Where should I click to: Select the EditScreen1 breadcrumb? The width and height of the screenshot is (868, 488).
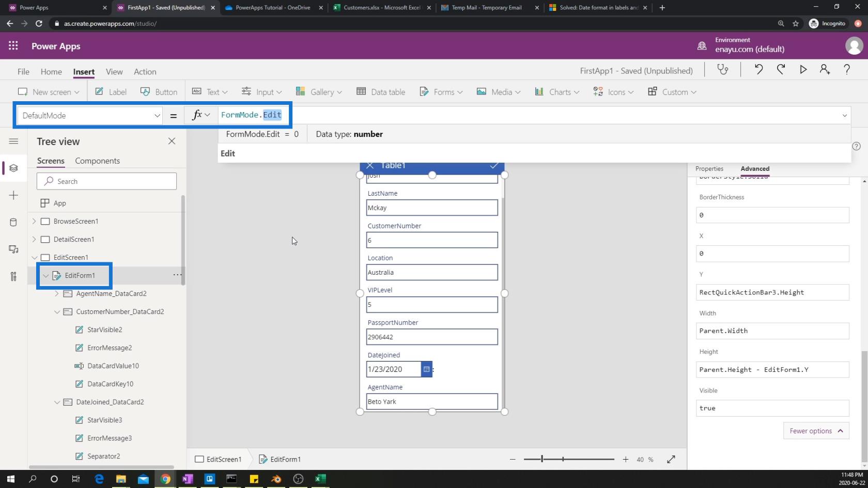click(218, 459)
